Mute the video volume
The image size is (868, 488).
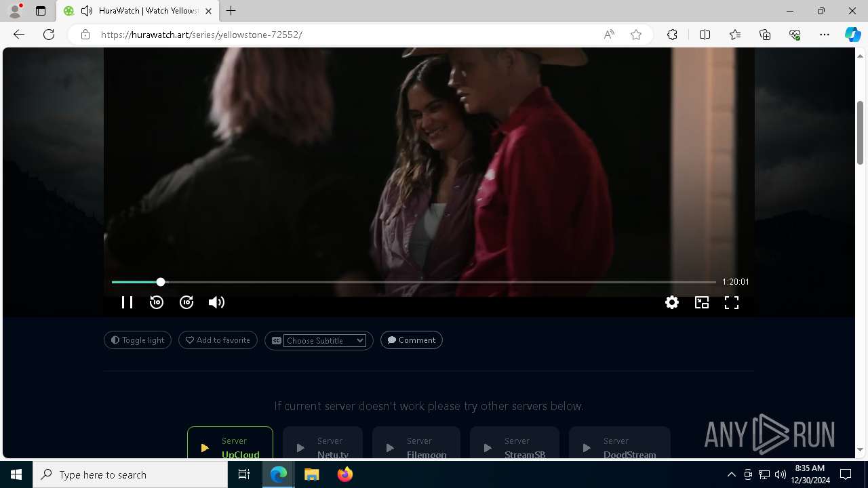point(216,302)
